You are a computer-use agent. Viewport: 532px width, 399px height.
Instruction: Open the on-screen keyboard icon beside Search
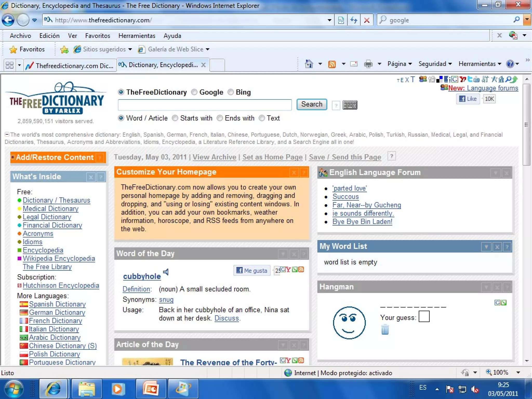pyautogui.click(x=350, y=105)
